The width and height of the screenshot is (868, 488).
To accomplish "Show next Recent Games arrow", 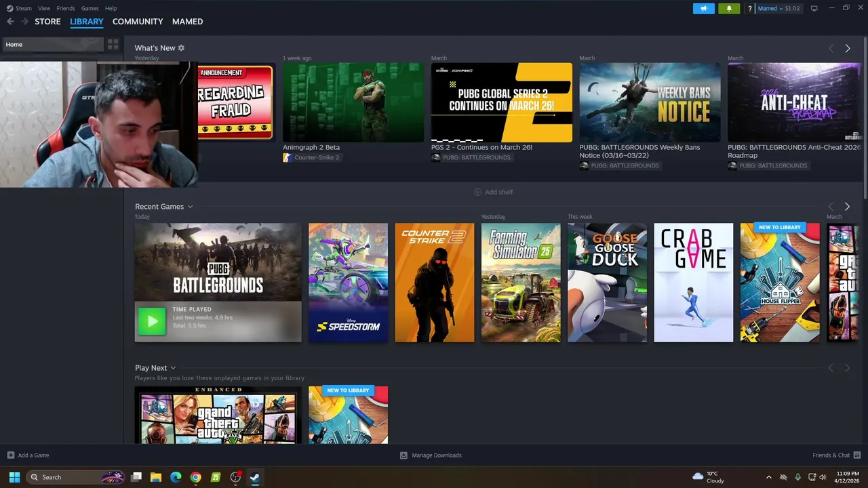I will tap(847, 207).
